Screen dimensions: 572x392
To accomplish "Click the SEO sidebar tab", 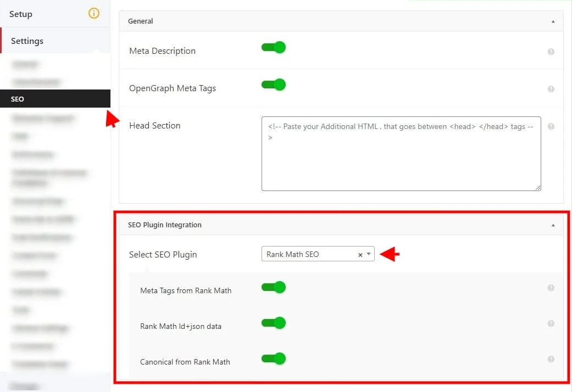I will [x=18, y=99].
